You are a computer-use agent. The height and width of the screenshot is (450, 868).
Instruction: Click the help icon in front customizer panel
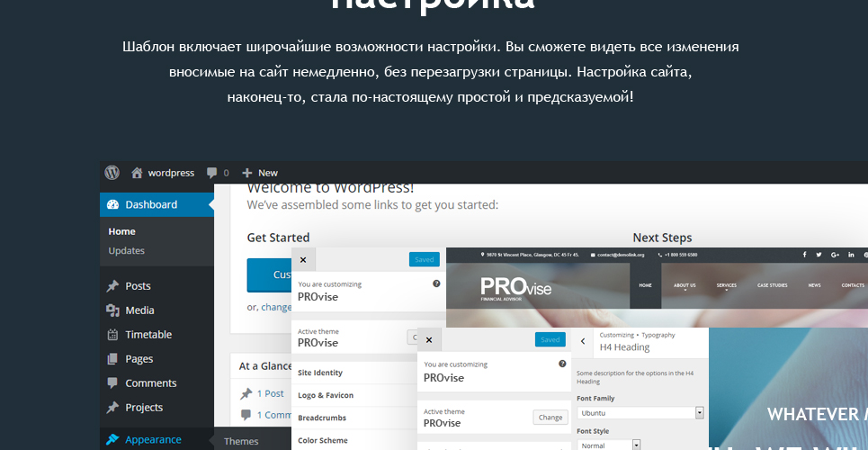[562, 364]
